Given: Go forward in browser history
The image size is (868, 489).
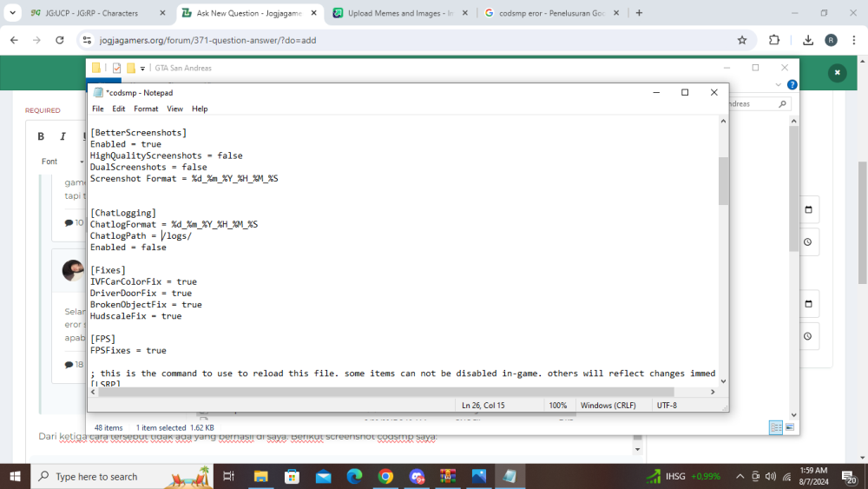Looking at the screenshot, I should [x=36, y=40].
